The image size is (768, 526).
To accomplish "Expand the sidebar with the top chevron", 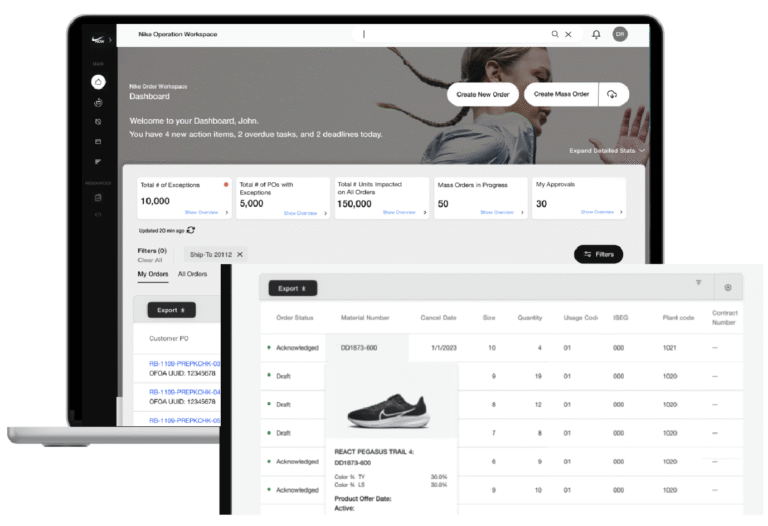I will click(110, 40).
